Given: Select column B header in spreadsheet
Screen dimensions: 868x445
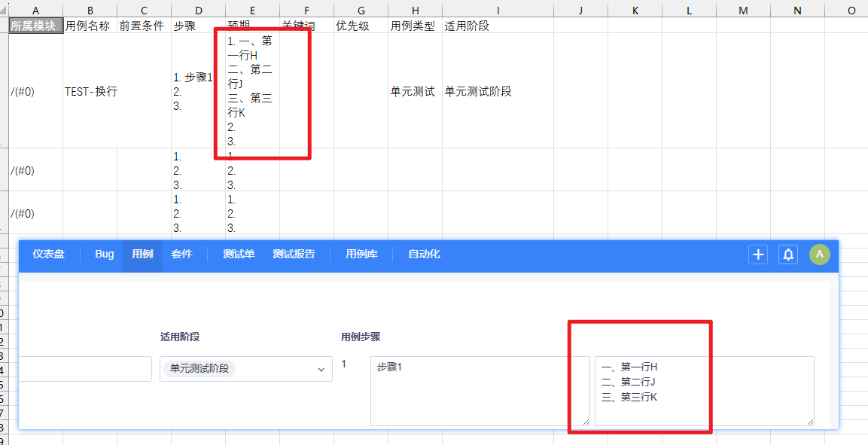Looking at the screenshot, I should 90,11.
